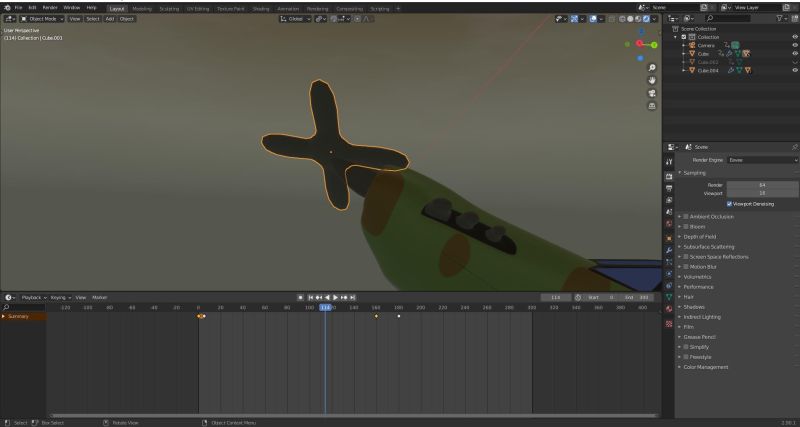Click the play animation button
800x427 pixels.
click(x=335, y=297)
